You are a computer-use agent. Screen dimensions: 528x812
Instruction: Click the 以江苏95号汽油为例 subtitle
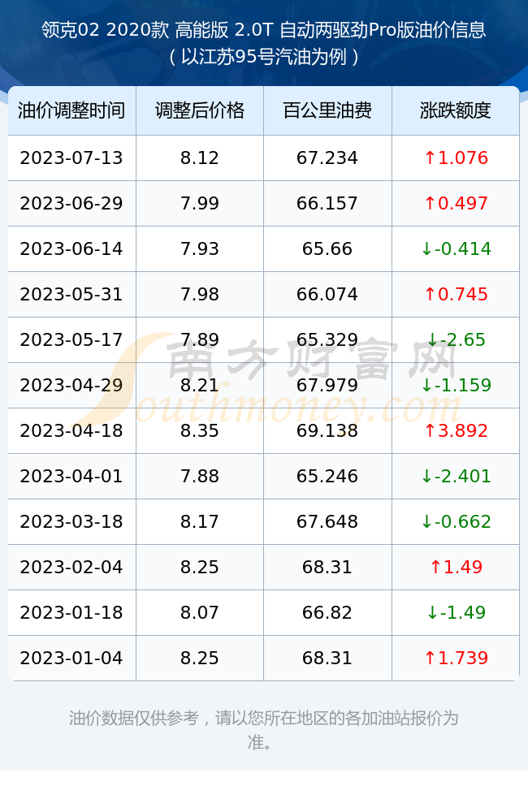pos(264,57)
